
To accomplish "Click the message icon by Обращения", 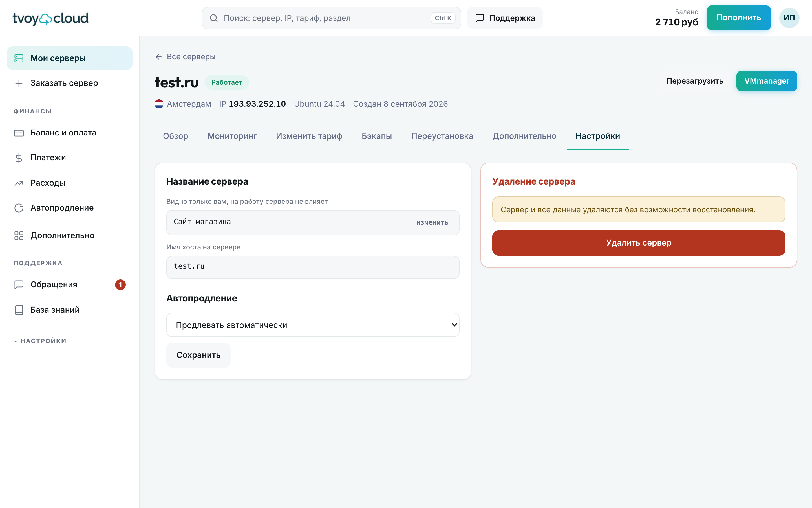I will coord(19,284).
